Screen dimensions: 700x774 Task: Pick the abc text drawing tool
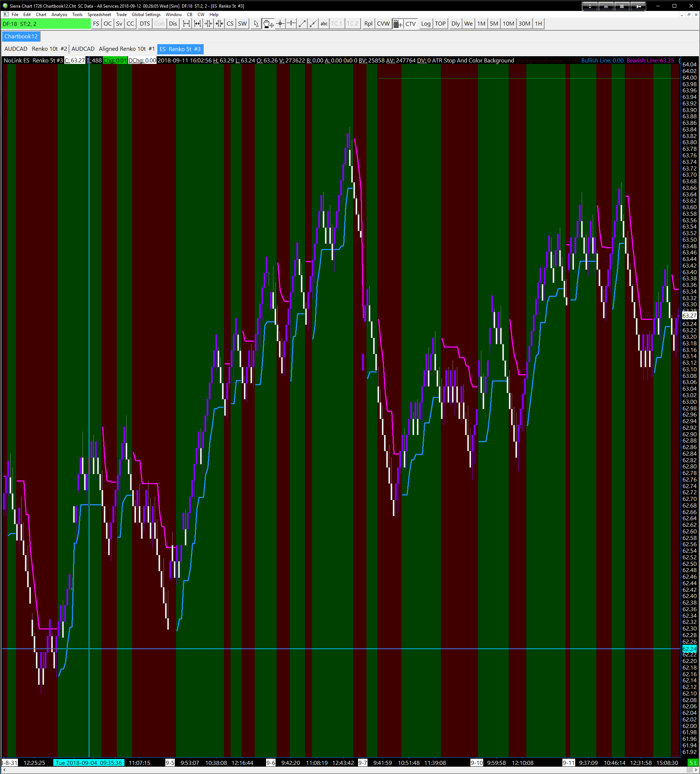324,24
